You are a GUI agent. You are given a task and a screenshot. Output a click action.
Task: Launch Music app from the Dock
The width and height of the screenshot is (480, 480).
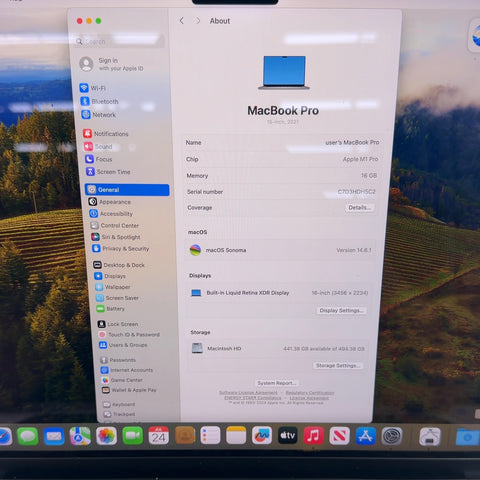tap(313, 436)
